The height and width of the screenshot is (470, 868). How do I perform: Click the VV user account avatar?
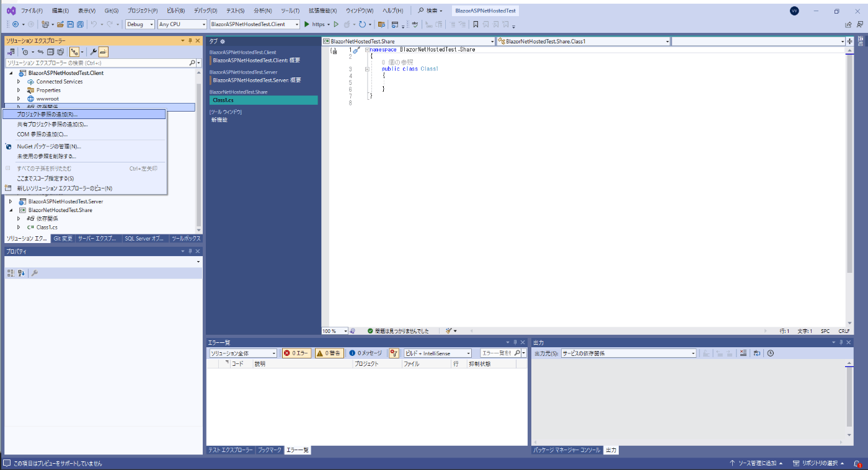click(x=794, y=11)
